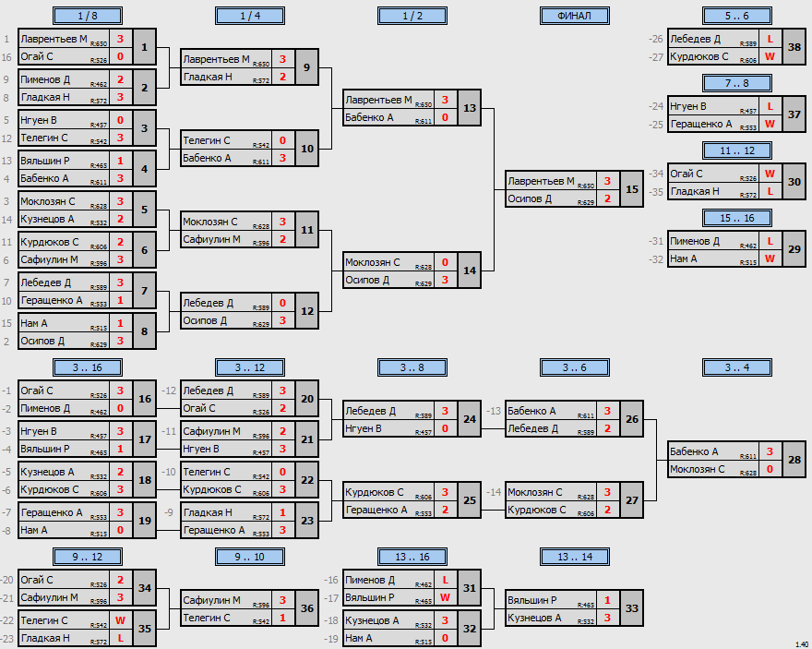
Task: Click Бабенко А in match 26
Action: (531, 411)
